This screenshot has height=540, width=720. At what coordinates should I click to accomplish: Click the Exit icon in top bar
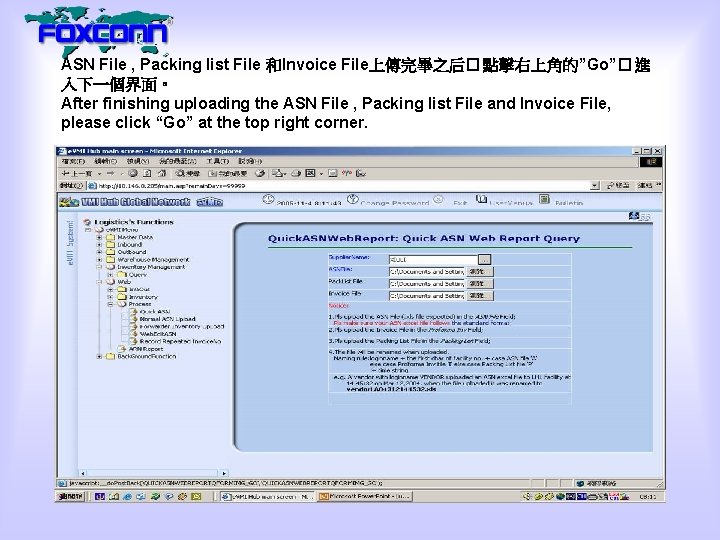point(439,200)
